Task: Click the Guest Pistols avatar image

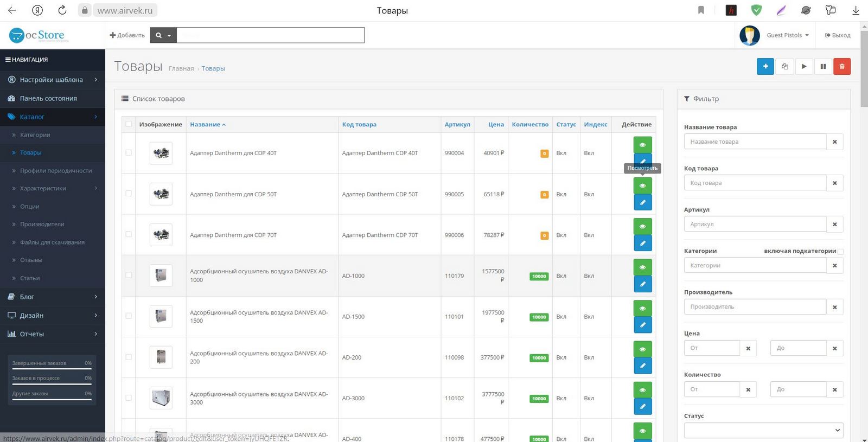Action: [750, 35]
